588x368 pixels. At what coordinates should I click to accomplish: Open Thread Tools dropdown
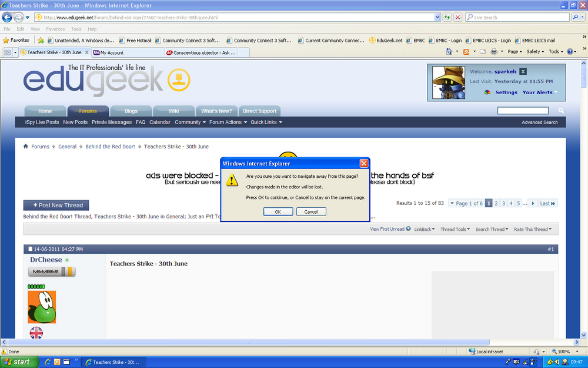coord(455,230)
